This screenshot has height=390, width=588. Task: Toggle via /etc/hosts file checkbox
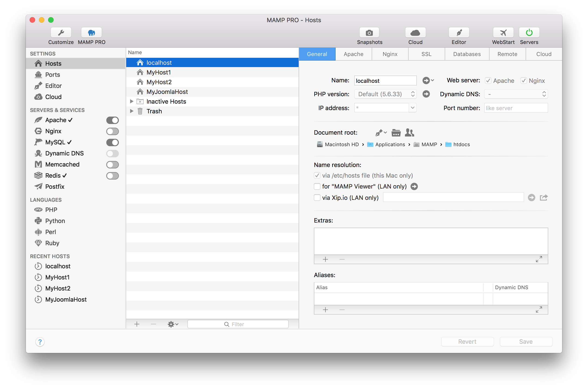[x=317, y=175]
